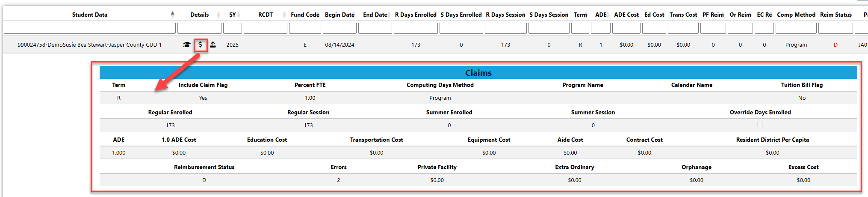
Task: Click the dollar sign claims icon
Action: (x=200, y=45)
